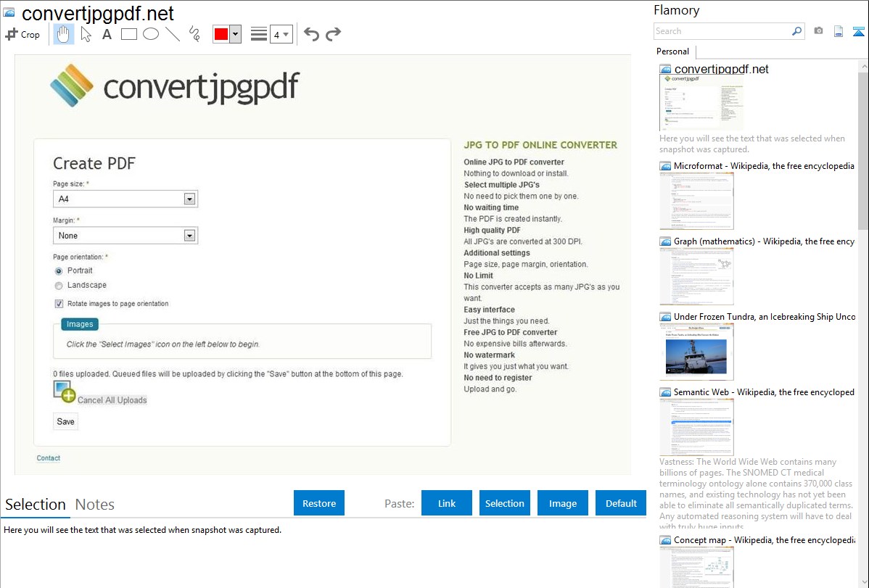Open the Microformat Wikipedia snapshot thumbnail
This screenshot has height=588, width=869.
click(696, 201)
